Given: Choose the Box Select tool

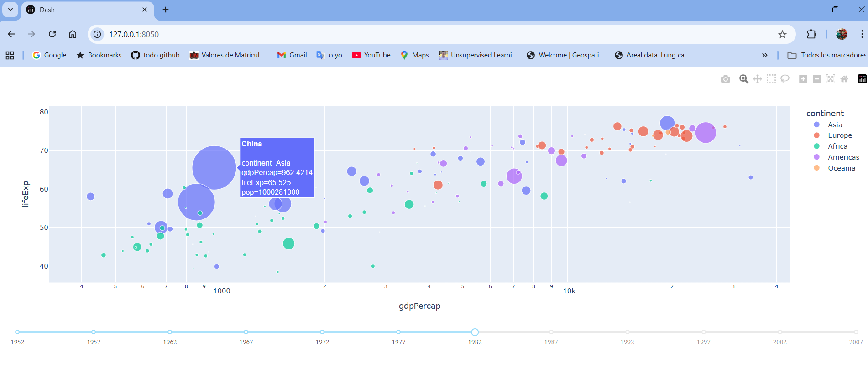Looking at the screenshot, I should [771, 79].
